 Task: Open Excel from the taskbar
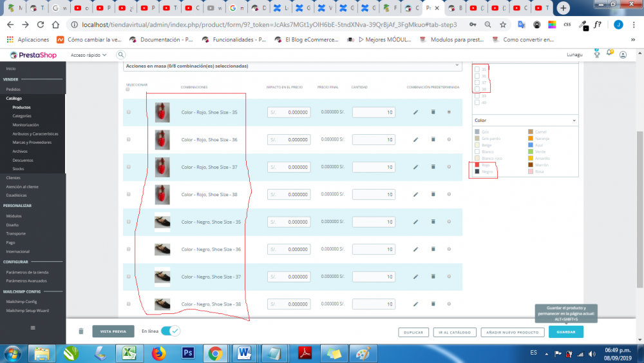tap(129, 353)
